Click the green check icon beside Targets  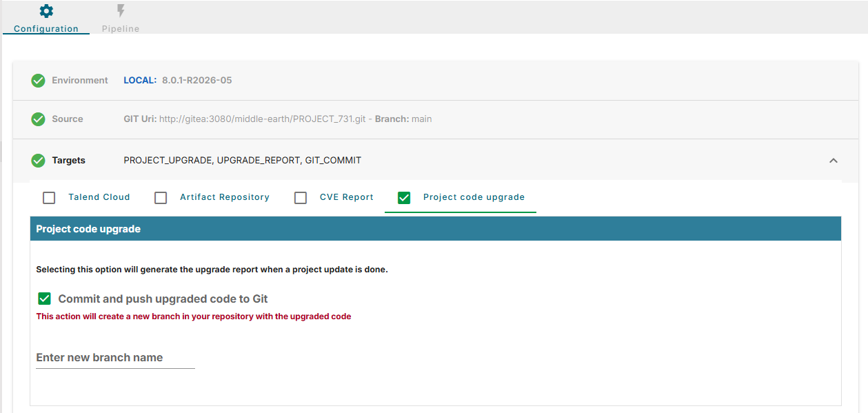[39, 161]
